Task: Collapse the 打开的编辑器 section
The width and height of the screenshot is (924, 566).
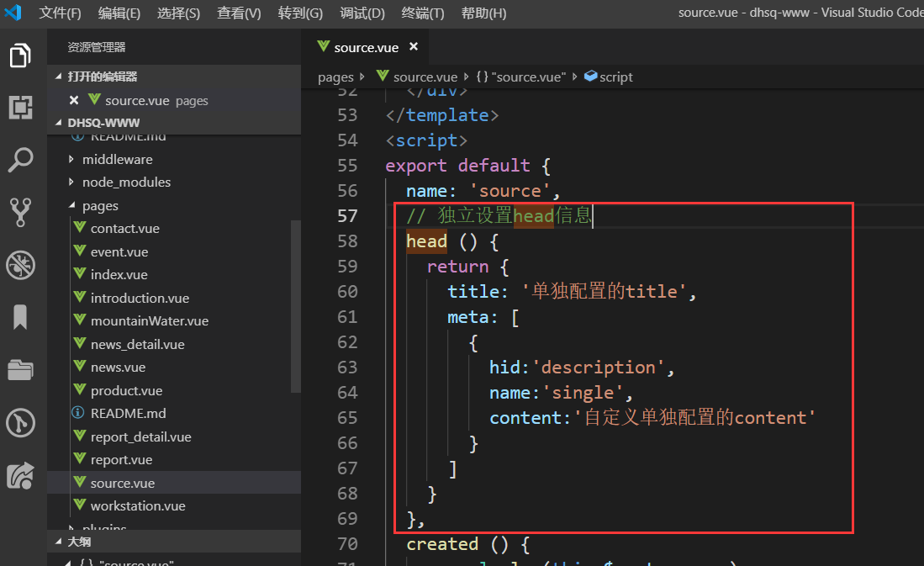Action: pyautogui.click(x=174, y=77)
